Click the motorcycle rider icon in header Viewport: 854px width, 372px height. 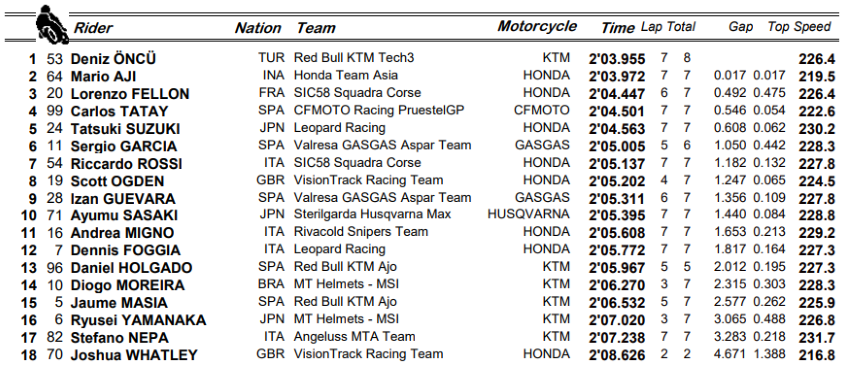52,25
